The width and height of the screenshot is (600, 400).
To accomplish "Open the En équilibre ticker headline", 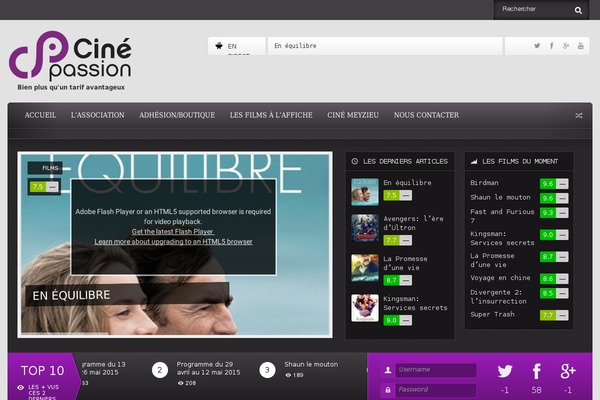I will click(295, 46).
